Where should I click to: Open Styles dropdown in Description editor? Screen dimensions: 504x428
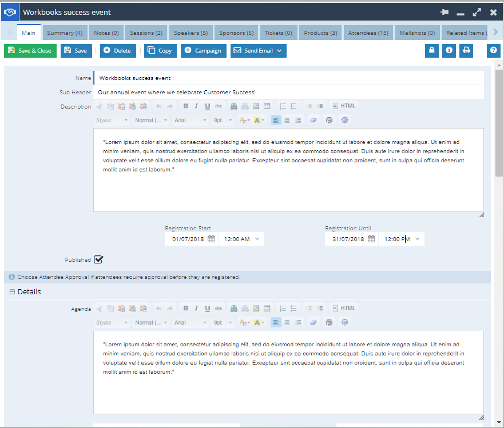(112, 121)
